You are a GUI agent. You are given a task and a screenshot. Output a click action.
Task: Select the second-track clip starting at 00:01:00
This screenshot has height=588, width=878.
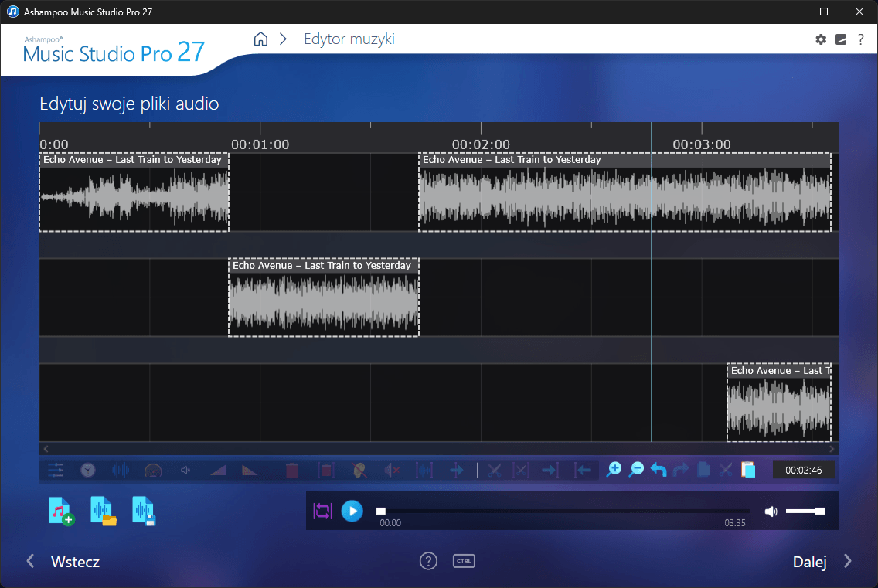[x=324, y=297]
